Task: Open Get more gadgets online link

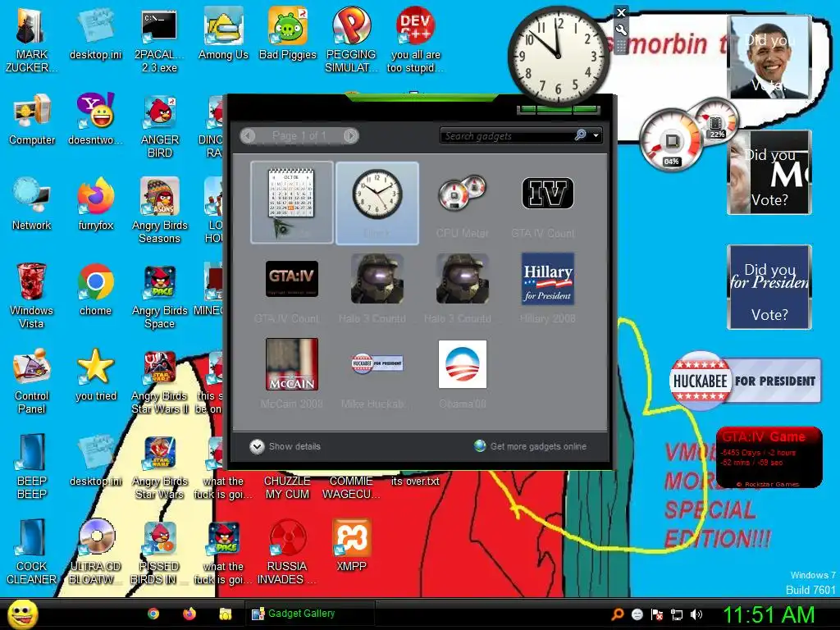Action: tap(531, 446)
